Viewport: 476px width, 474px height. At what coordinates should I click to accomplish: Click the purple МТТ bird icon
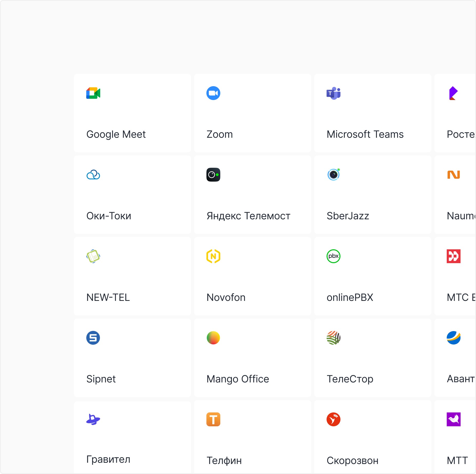454,419
